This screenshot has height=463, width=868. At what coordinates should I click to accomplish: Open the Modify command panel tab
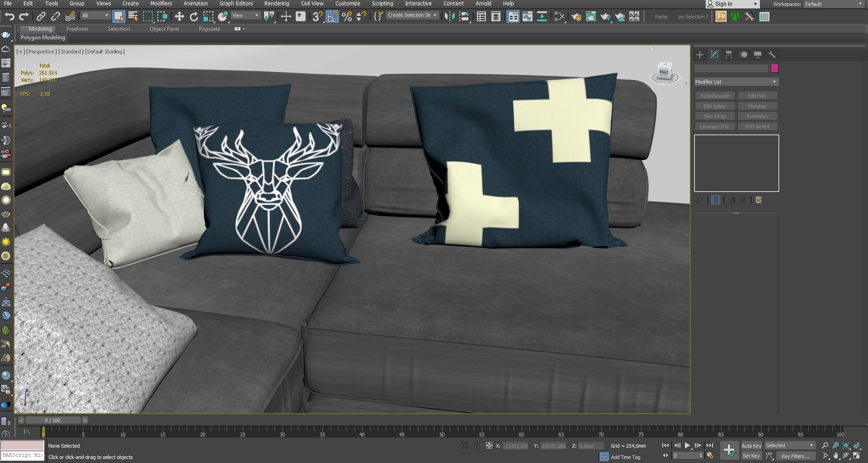(714, 55)
